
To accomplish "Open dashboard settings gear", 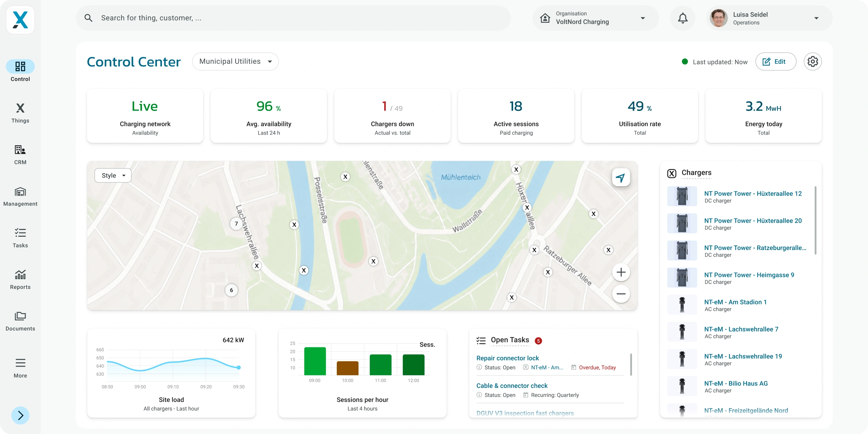I will pos(813,61).
